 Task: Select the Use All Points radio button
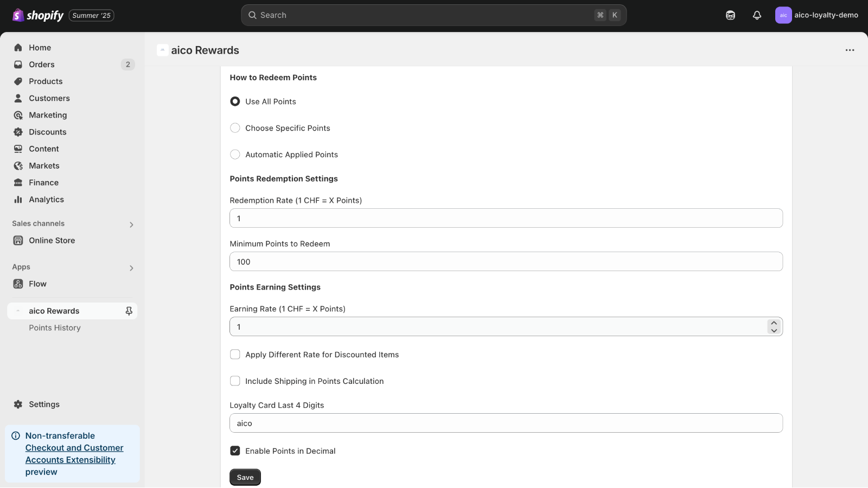click(x=235, y=101)
